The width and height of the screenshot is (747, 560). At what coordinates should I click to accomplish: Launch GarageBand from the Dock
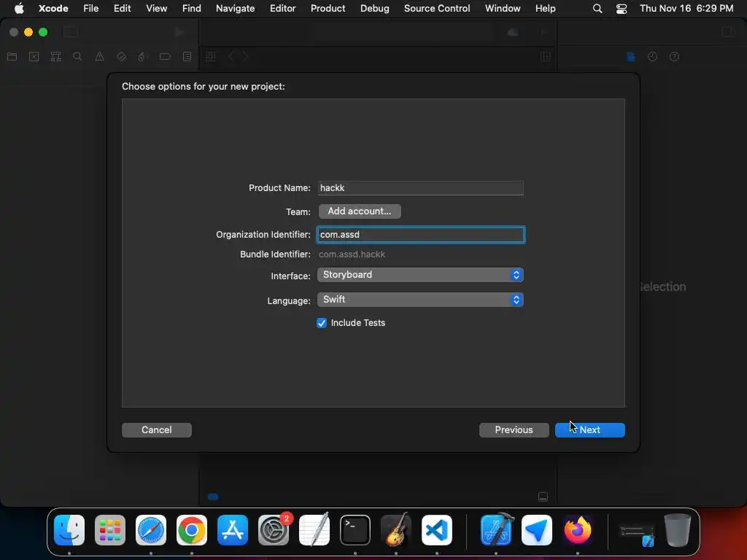pos(396,530)
